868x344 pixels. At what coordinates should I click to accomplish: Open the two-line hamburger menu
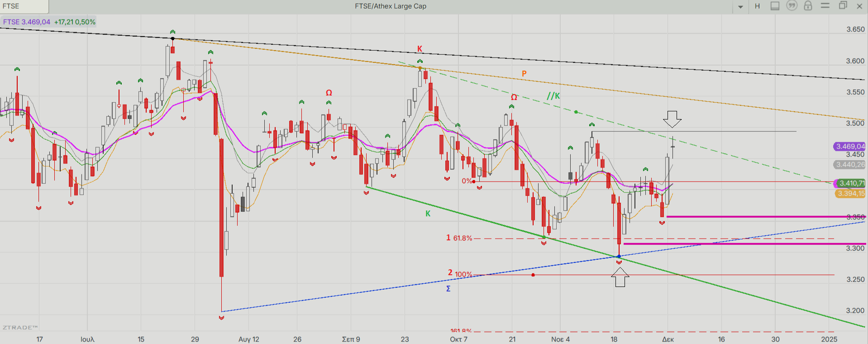pyautogui.click(x=825, y=5)
